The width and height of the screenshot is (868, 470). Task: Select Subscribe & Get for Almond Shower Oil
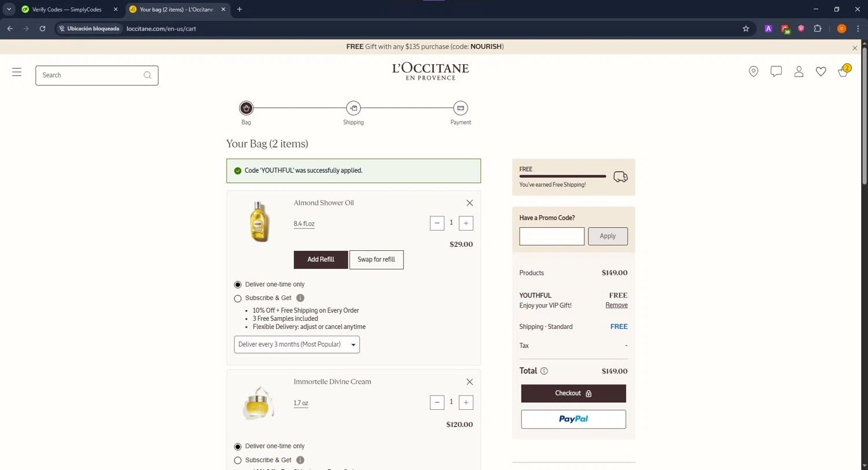click(238, 299)
